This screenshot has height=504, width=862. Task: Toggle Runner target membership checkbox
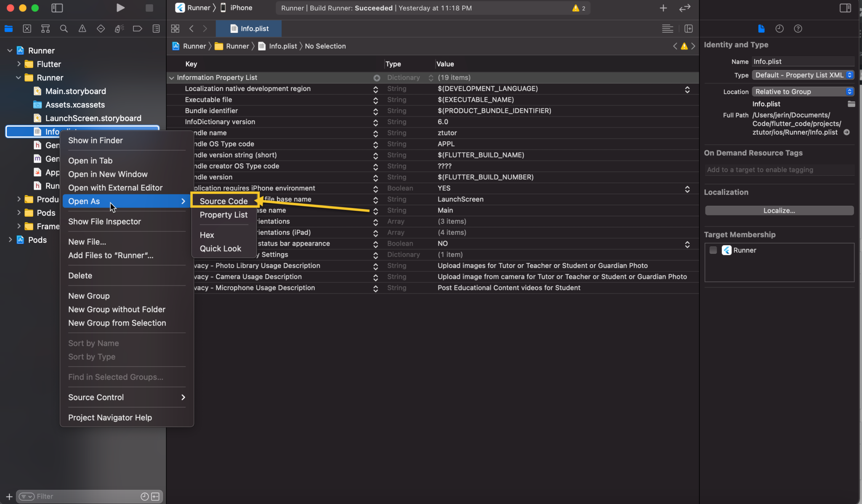pos(713,250)
